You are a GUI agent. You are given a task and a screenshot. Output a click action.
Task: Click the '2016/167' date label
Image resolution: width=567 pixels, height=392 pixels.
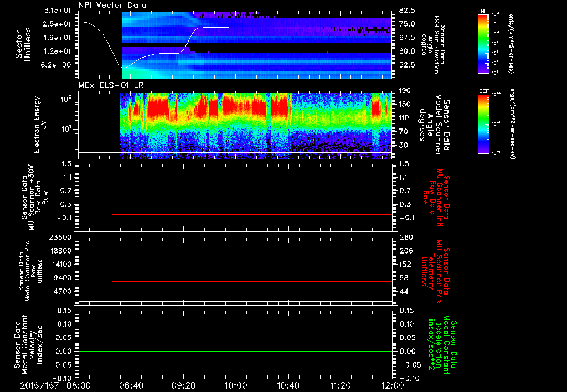click(39, 385)
